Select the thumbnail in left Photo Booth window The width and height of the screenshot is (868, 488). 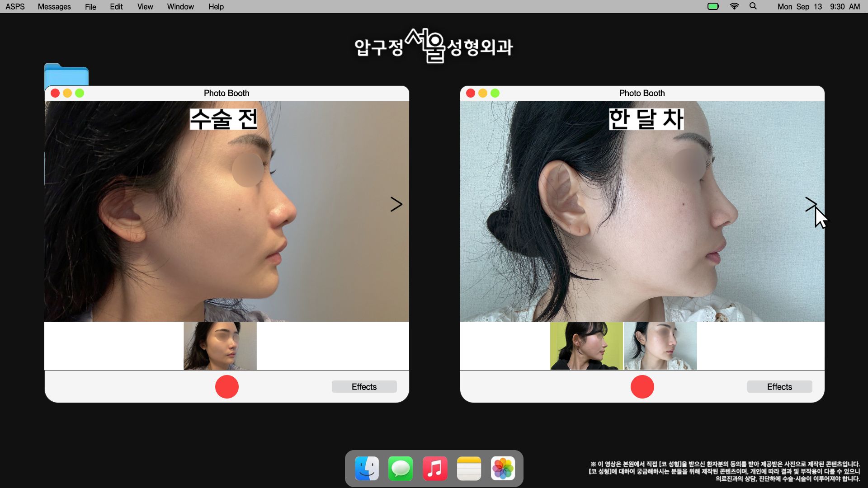coord(220,346)
